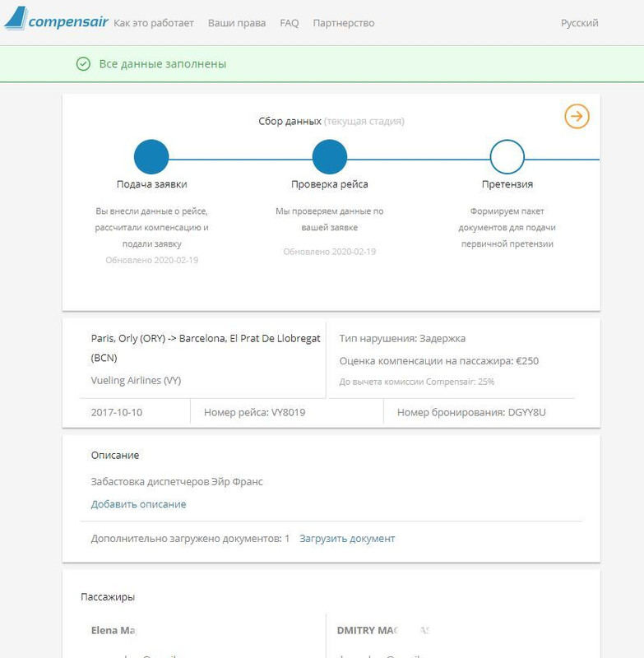Image resolution: width=644 pixels, height=658 pixels.
Task: Click the flight date 2017-10-10
Action: pos(117,413)
